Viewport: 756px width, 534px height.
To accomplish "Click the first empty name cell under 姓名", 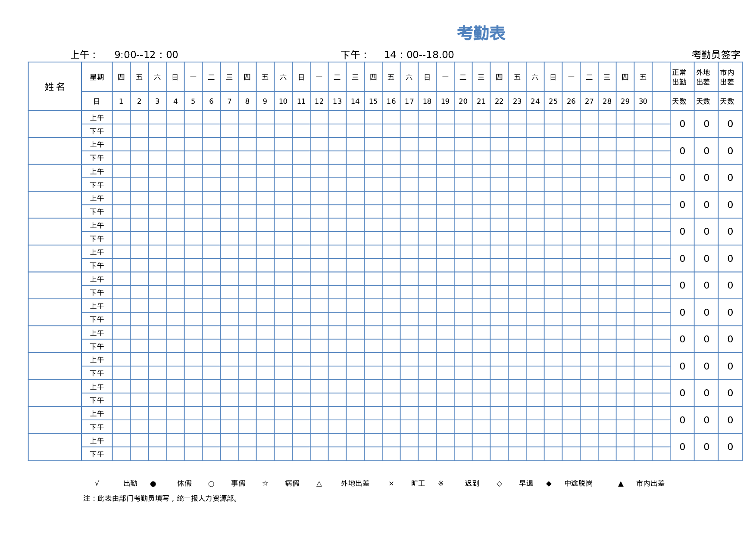I will pos(55,124).
